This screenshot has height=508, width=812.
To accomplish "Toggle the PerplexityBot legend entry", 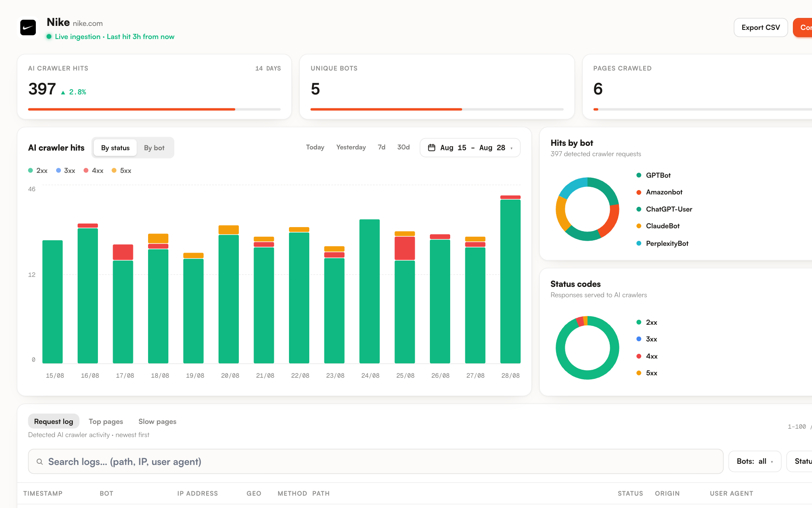I will 662,243.
